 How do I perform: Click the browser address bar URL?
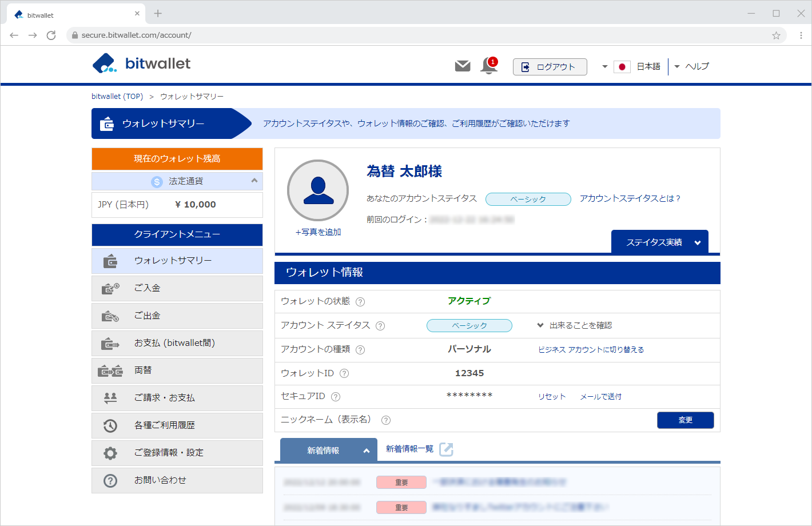pyautogui.click(x=136, y=35)
